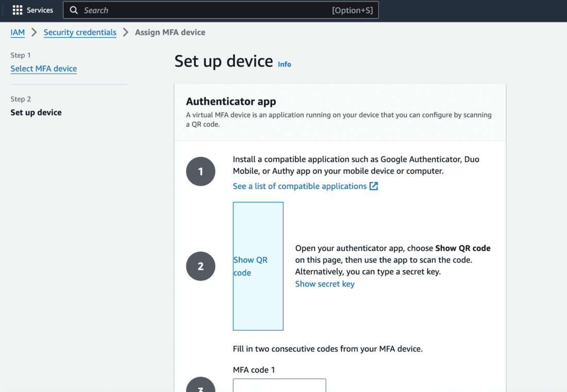Screen dimensions: 567x392
Task: Return to Select MFA device step
Action: pos(43,69)
